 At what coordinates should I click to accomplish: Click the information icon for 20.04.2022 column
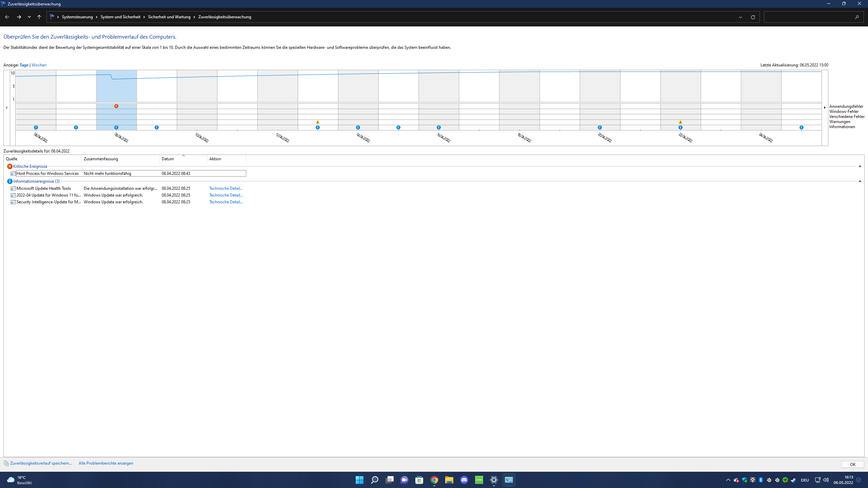tap(600, 127)
